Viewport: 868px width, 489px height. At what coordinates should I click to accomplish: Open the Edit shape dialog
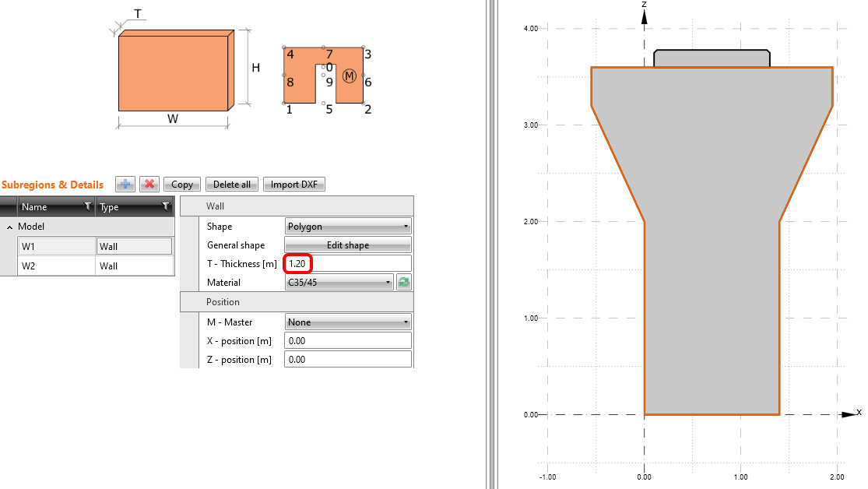[347, 244]
